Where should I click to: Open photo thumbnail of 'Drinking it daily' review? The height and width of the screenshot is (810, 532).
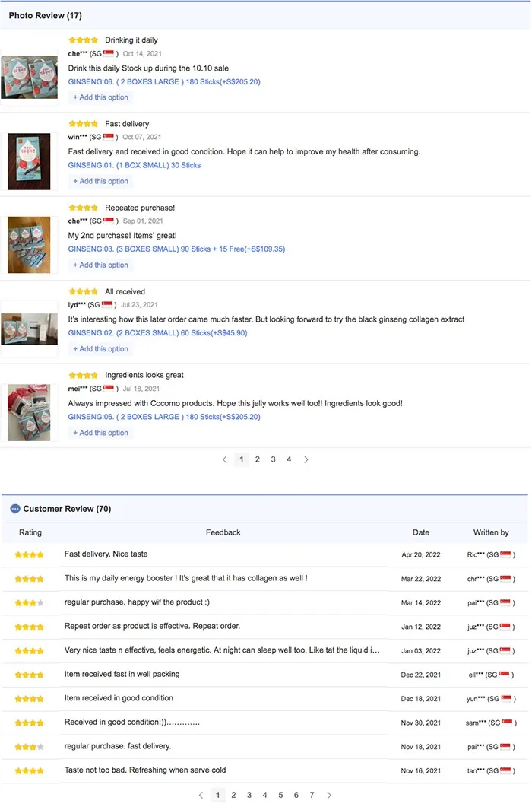tap(29, 76)
